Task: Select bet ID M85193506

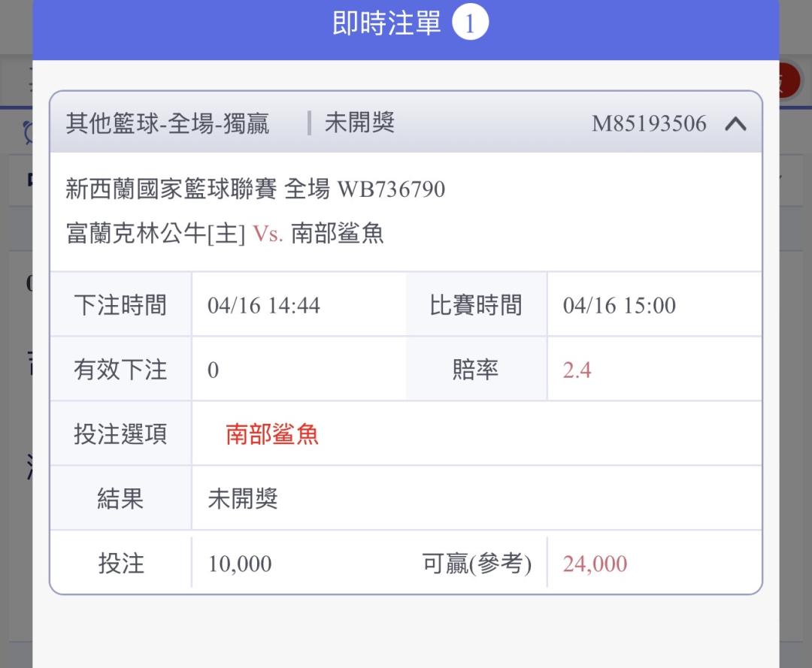Action: coord(649,124)
